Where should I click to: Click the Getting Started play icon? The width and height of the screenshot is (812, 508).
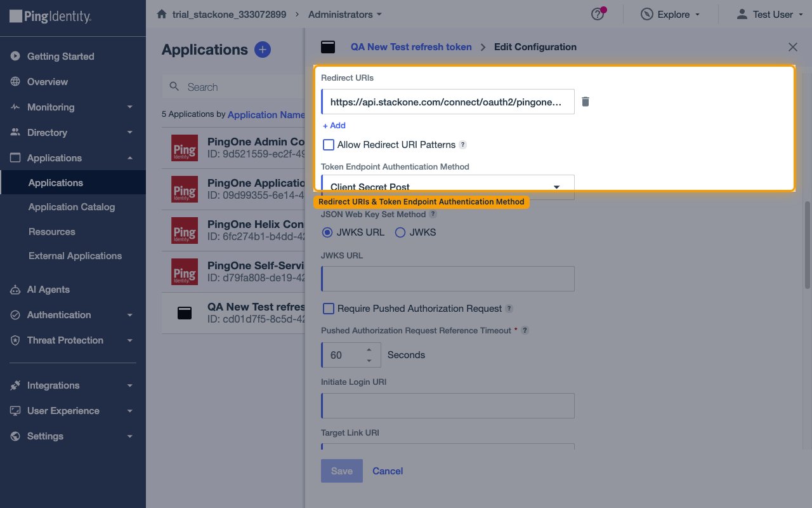tap(15, 57)
